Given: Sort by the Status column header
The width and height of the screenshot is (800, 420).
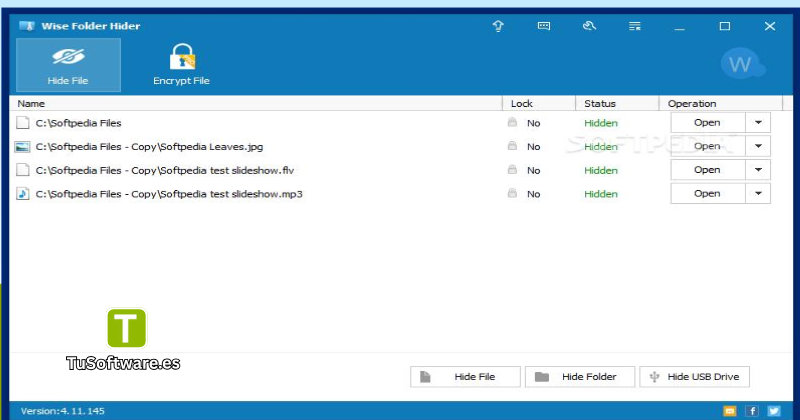Looking at the screenshot, I should (x=617, y=104).
